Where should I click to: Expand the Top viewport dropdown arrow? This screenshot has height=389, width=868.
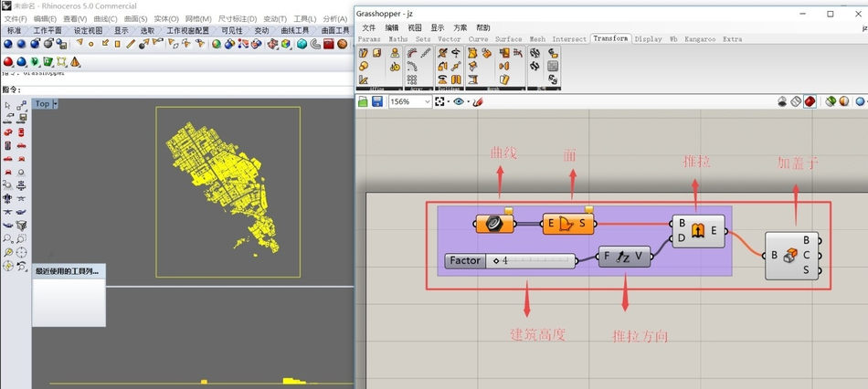click(x=56, y=104)
